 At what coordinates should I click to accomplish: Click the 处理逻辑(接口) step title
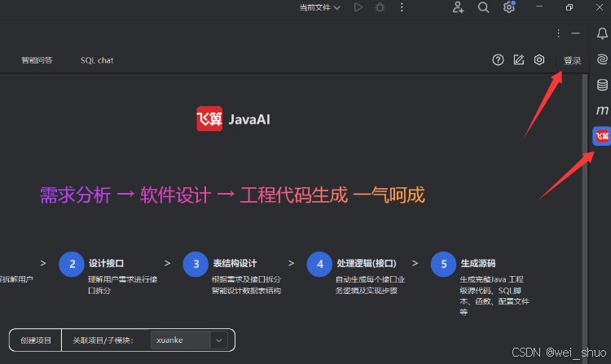click(367, 264)
